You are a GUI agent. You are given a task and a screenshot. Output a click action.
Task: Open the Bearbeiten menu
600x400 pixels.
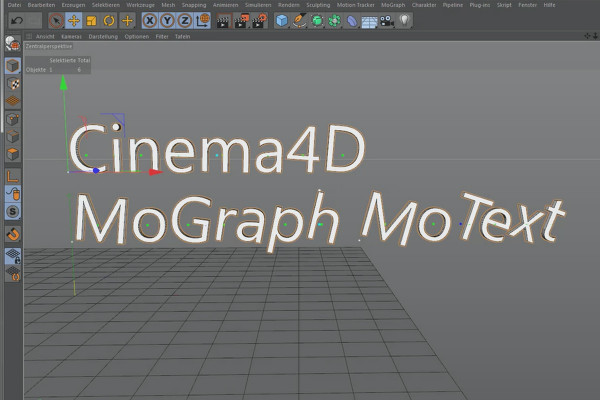(x=41, y=5)
